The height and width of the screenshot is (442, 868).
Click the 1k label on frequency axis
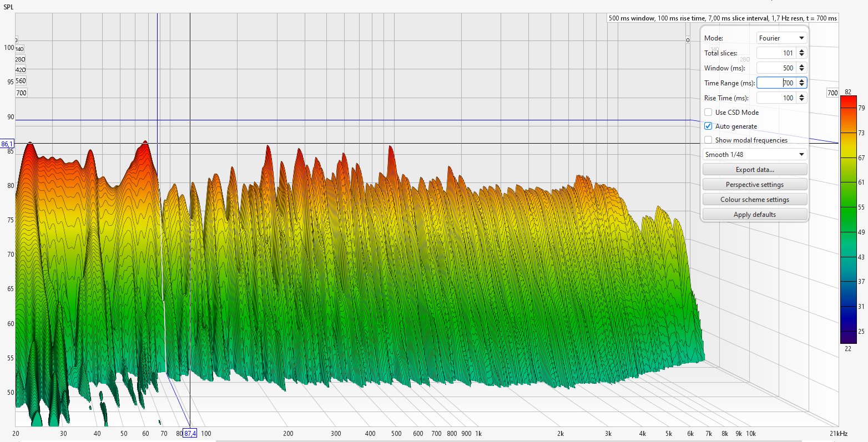pyautogui.click(x=478, y=434)
